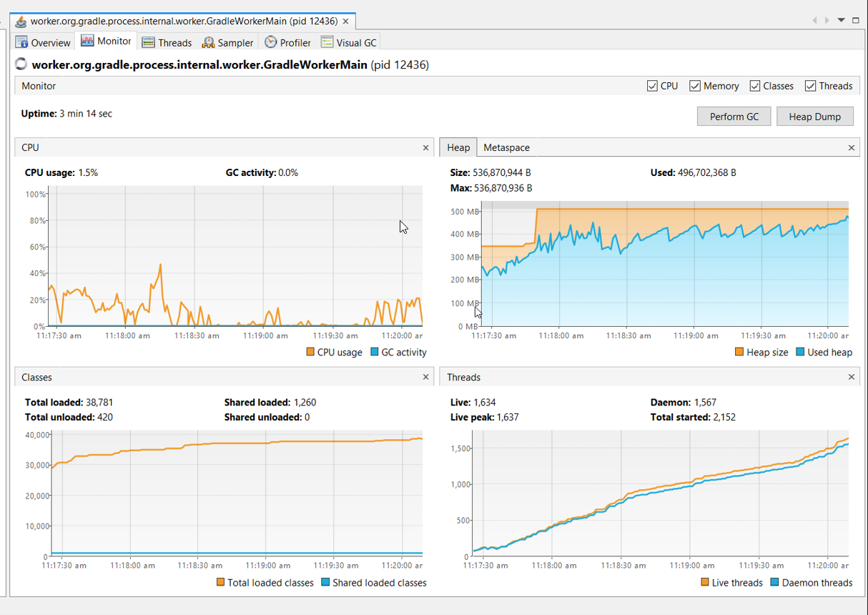Open the Threads tab
Screen dimensions: 868x615
coord(167,42)
